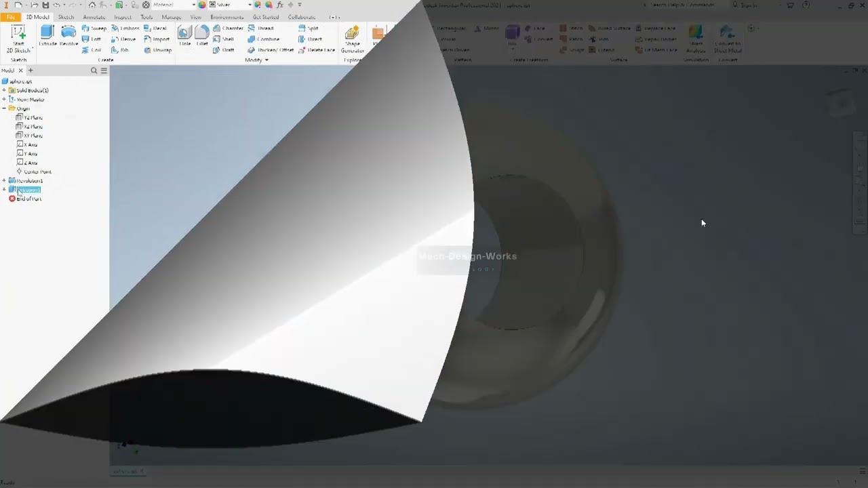Select the Draft tool
Image resolution: width=868 pixels, height=488 pixels.
(223, 50)
